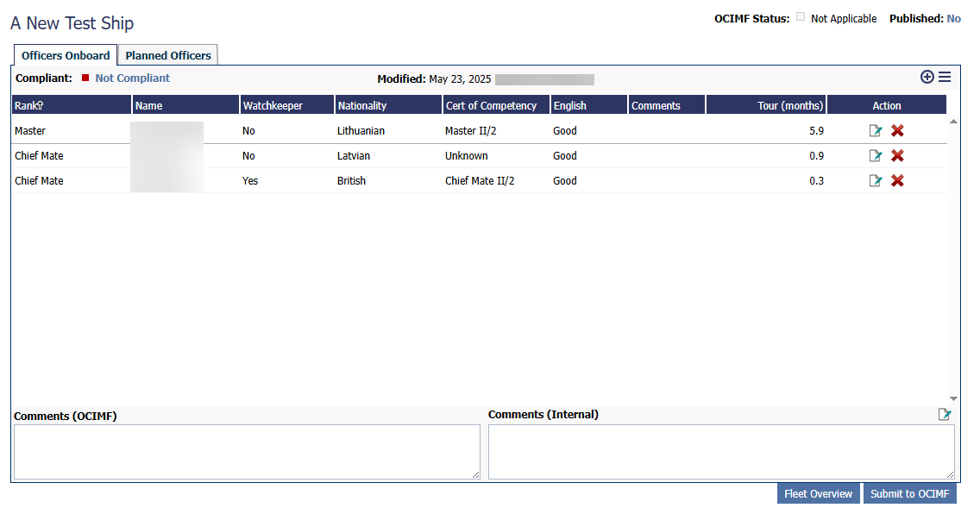The image size is (980, 514).
Task: Add a new officer with plus icon
Action: click(927, 77)
